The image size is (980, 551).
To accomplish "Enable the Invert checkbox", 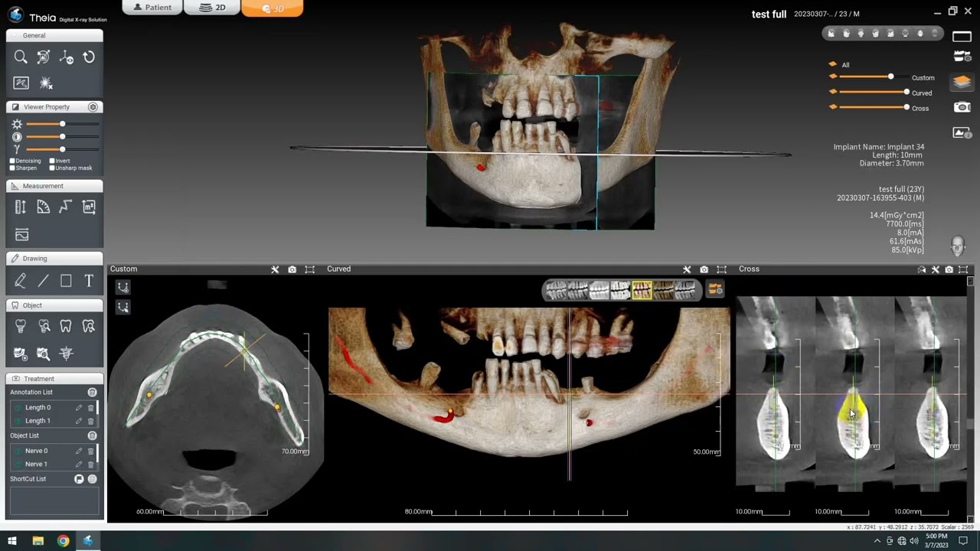I will pyautogui.click(x=52, y=161).
